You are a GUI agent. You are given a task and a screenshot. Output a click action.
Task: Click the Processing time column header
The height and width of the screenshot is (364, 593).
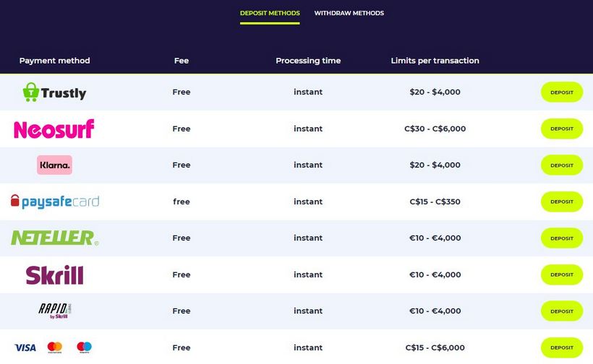(308, 61)
